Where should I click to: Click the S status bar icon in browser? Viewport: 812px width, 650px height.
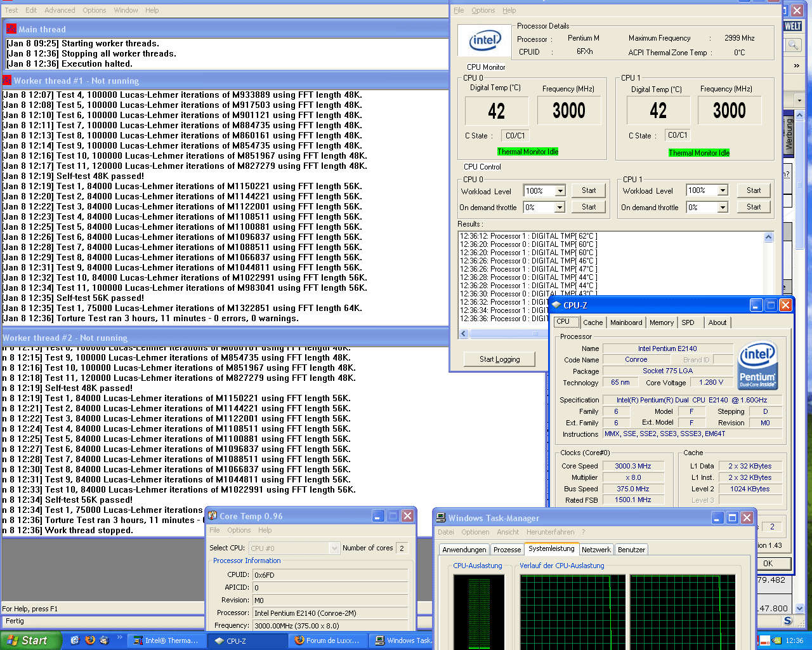788,621
